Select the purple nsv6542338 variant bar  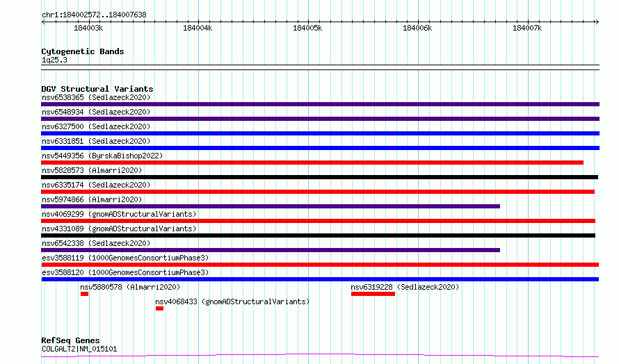click(271, 250)
